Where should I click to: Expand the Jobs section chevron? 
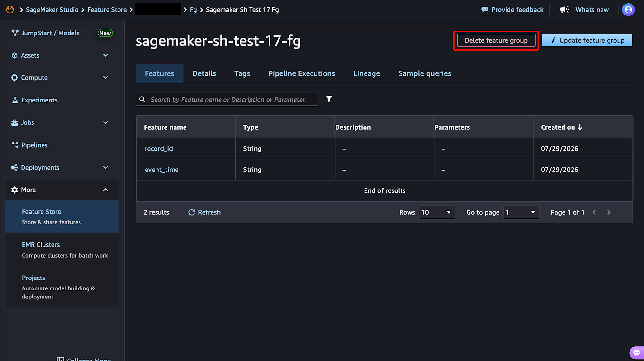105,122
